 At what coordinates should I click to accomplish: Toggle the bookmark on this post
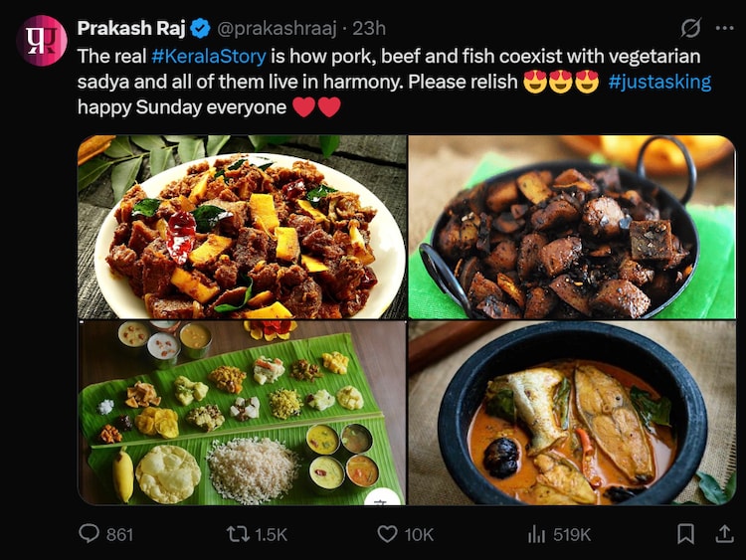click(685, 534)
